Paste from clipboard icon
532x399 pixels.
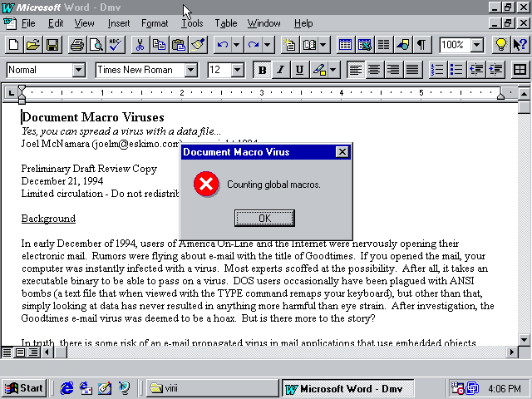[x=179, y=45]
